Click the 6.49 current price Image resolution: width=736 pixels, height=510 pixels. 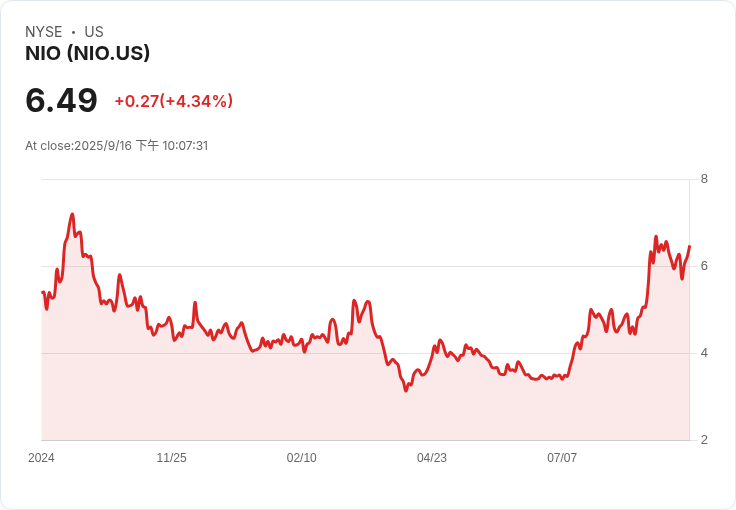click(x=61, y=101)
